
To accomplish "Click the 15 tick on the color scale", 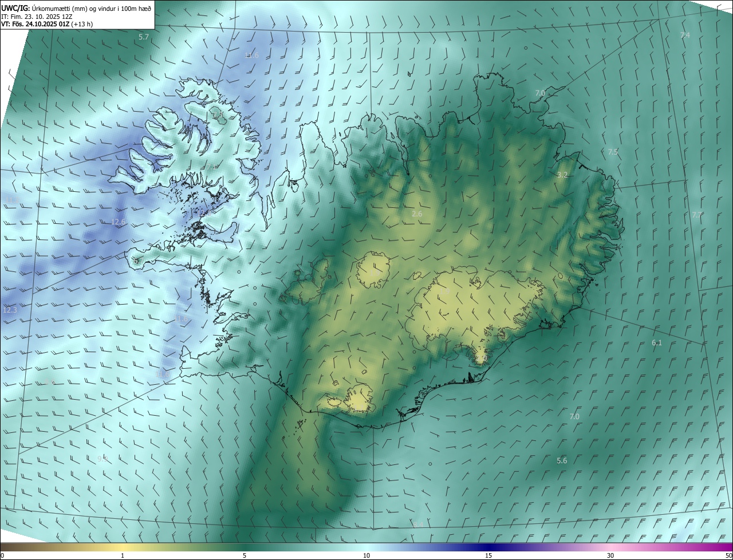I will 488,555.
